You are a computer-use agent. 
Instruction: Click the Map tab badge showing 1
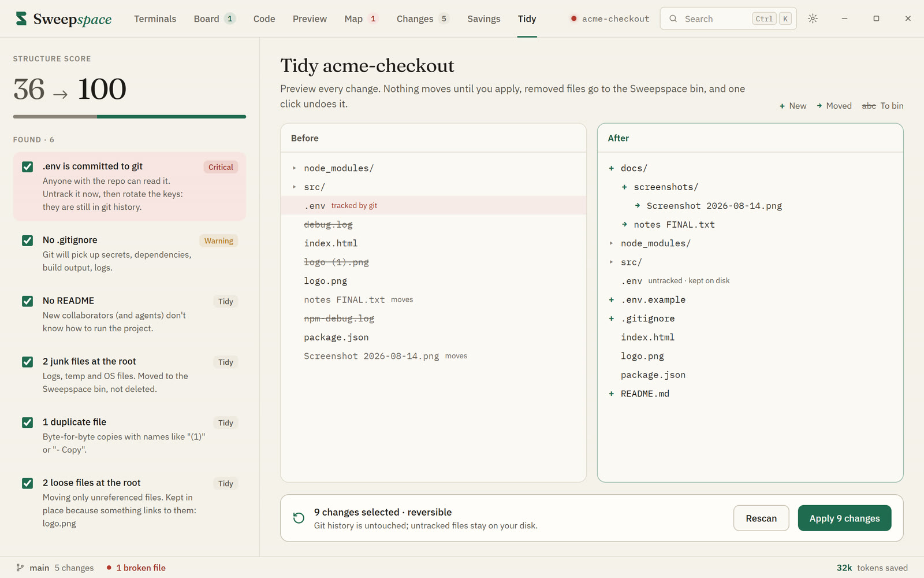[x=373, y=18]
